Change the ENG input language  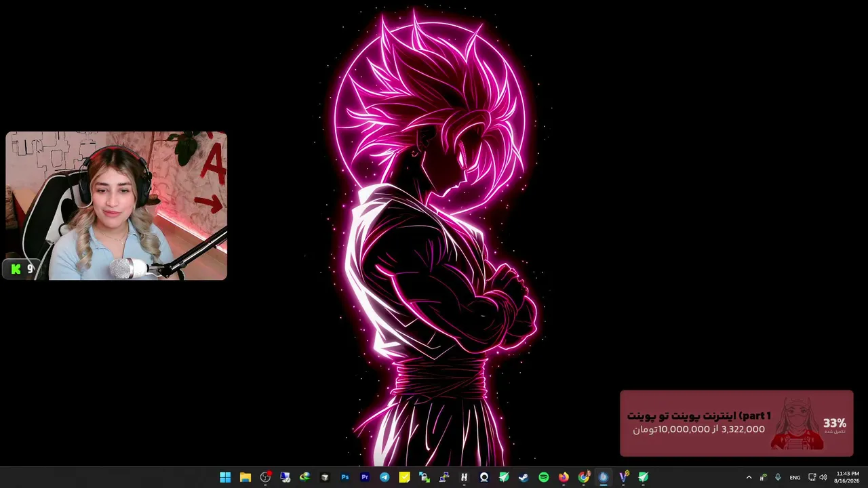[795, 477]
